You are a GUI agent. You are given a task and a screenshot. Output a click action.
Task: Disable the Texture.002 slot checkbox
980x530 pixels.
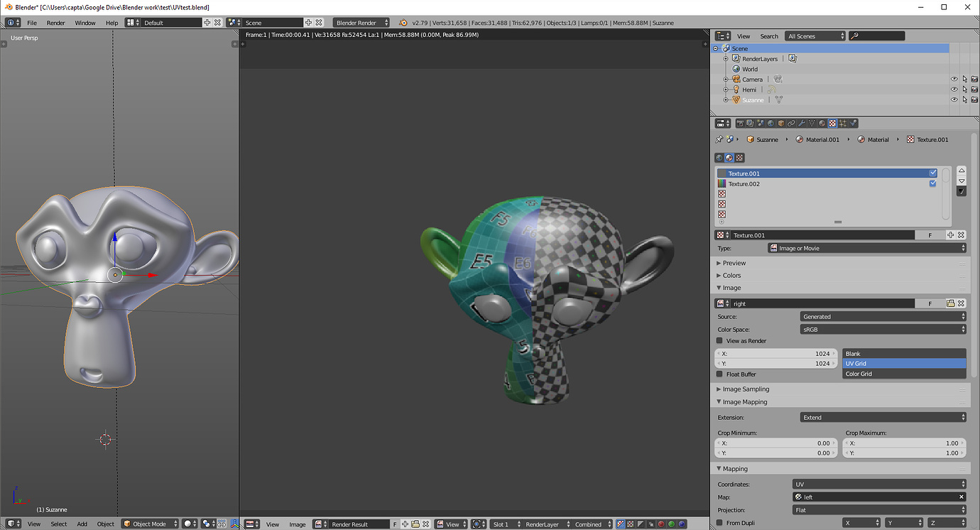click(933, 184)
